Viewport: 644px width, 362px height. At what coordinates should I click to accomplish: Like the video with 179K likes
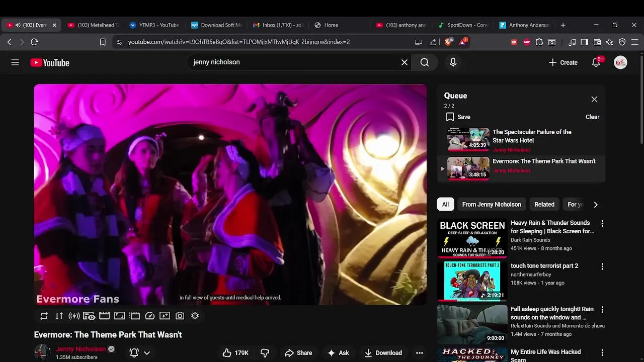click(235, 353)
